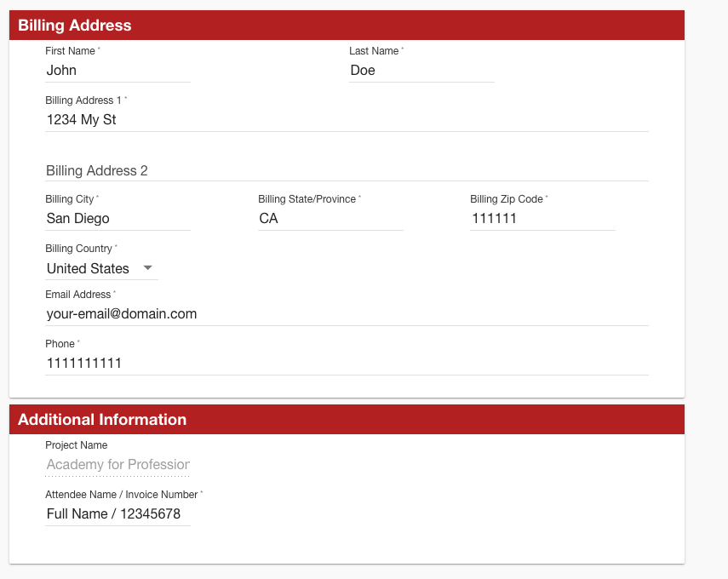Click the Billing City label
The height and width of the screenshot is (579, 728).
click(70, 199)
